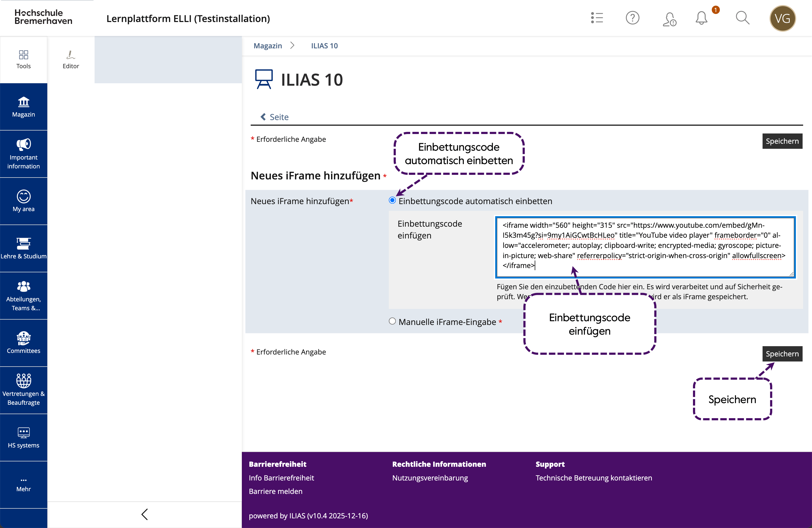Open the help question mark icon
812x528 pixels.
click(632, 18)
